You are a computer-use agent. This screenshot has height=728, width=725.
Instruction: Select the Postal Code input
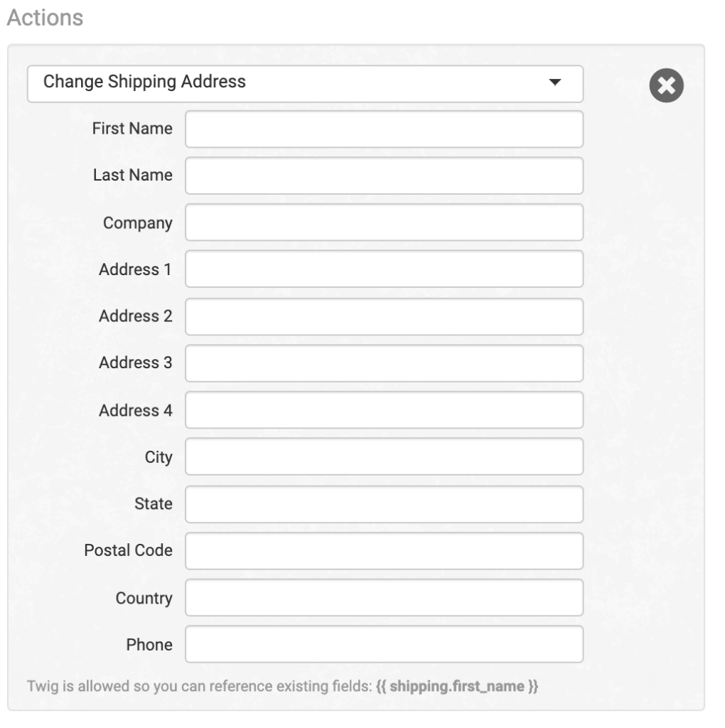pos(384,551)
